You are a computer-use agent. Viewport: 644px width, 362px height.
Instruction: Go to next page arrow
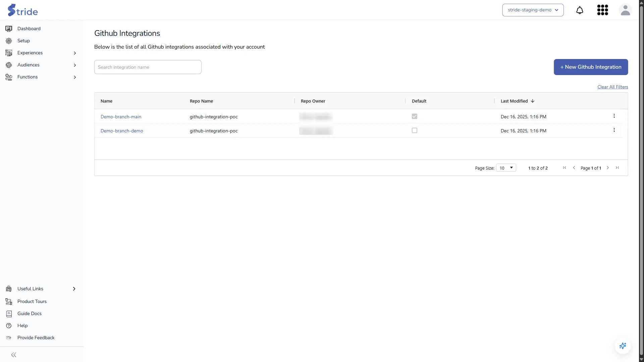coord(607,168)
